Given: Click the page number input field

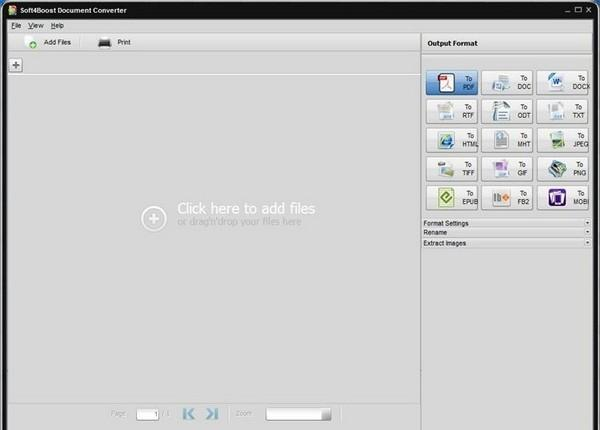Looking at the screenshot, I should pos(147,414).
